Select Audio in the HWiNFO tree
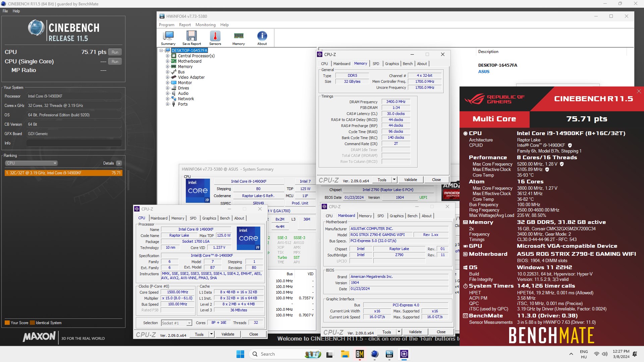Viewport: 644px width, 362px height. coord(183,94)
